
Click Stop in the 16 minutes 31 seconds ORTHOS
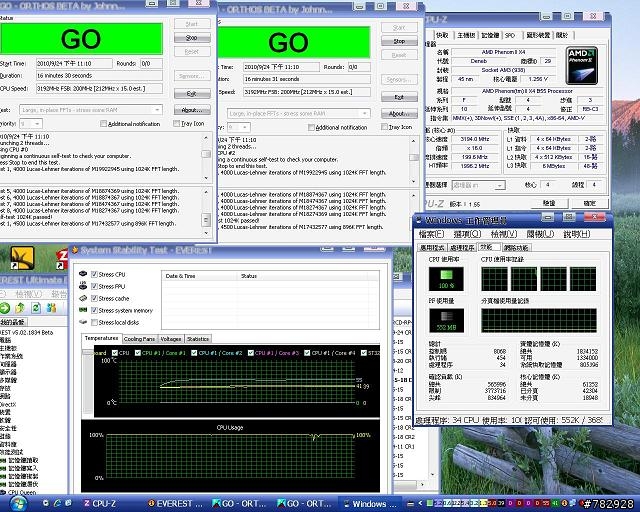(399, 41)
